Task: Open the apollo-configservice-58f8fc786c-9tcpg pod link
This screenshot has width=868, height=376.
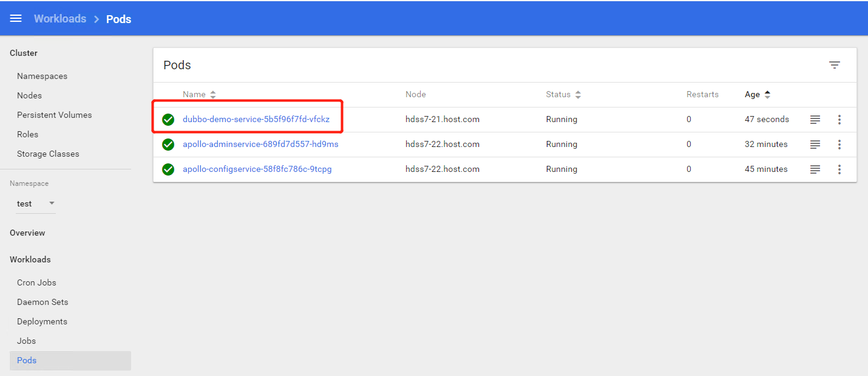Action: [x=257, y=169]
